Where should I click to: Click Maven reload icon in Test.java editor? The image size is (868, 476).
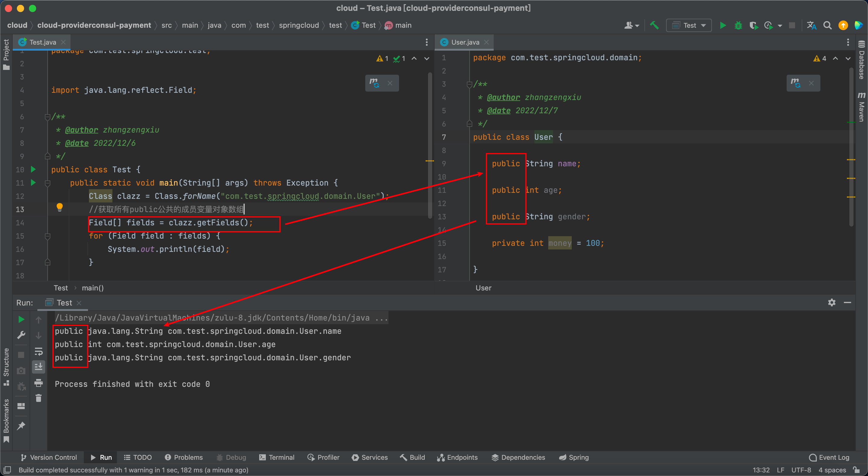click(374, 83)
